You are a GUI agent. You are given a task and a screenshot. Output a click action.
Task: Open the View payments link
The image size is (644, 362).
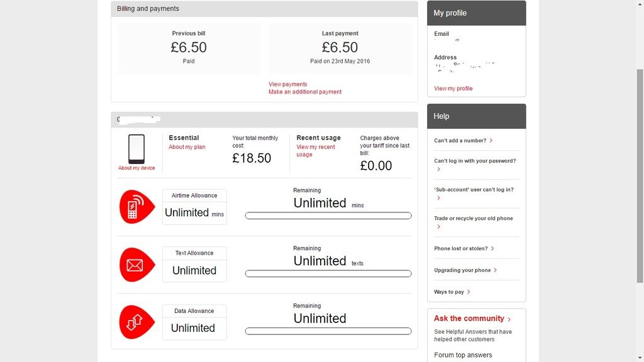[x=288, y=84]
